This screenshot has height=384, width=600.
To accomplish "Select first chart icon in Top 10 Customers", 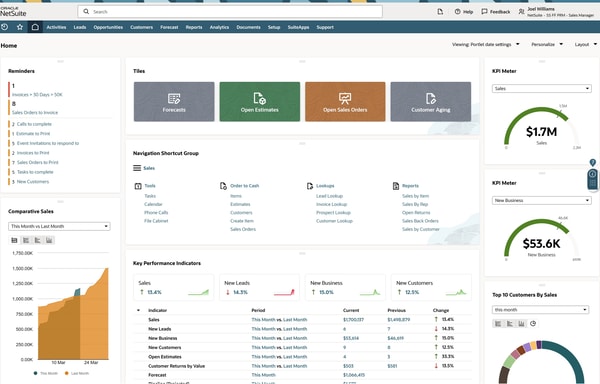I will [498, 324].
